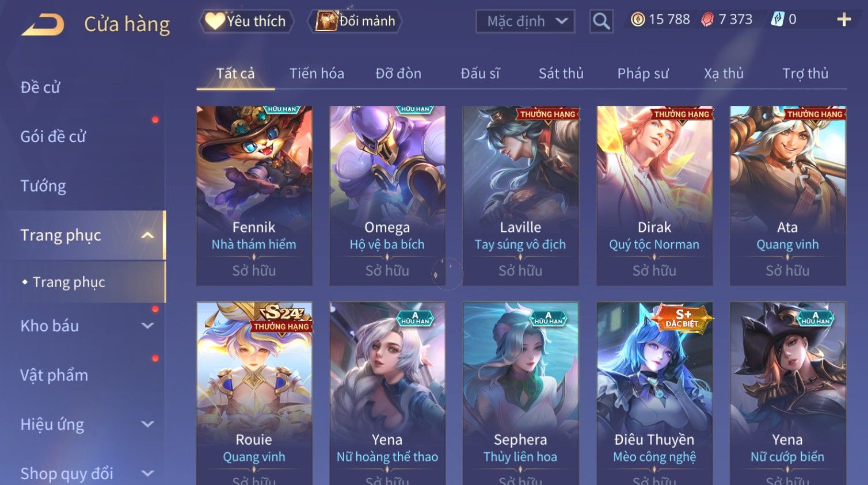The width and height of the screenshot is (868, 485).
Task: Select the Sát thủ category tab
Action: pos(561,74)
